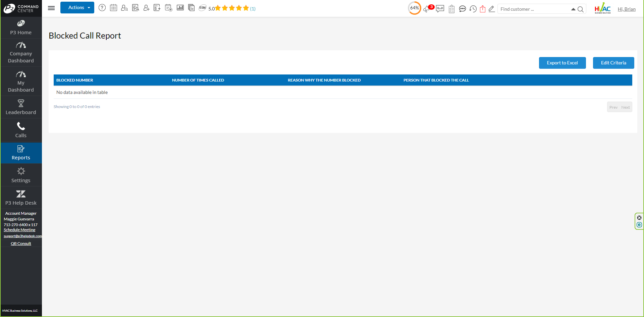Screen dimensions: 644x317
Task: Click the search magnifier icon
Action: coord(581,9)
